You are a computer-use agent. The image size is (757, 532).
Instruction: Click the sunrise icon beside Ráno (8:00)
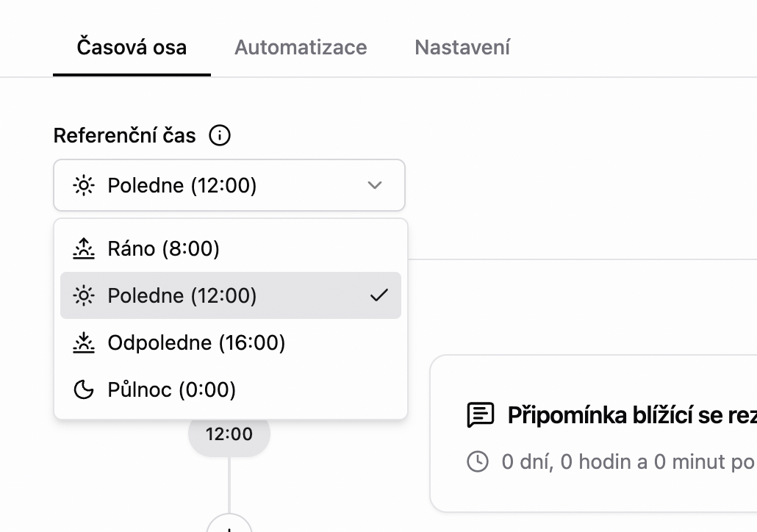coord(84,248)
